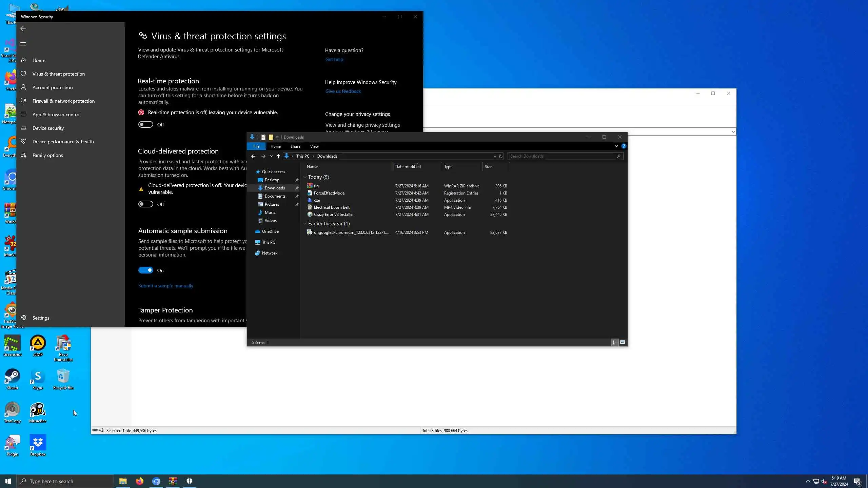868x488 pixels.
Task: Click the Get help link
Action: pos(334,59)
